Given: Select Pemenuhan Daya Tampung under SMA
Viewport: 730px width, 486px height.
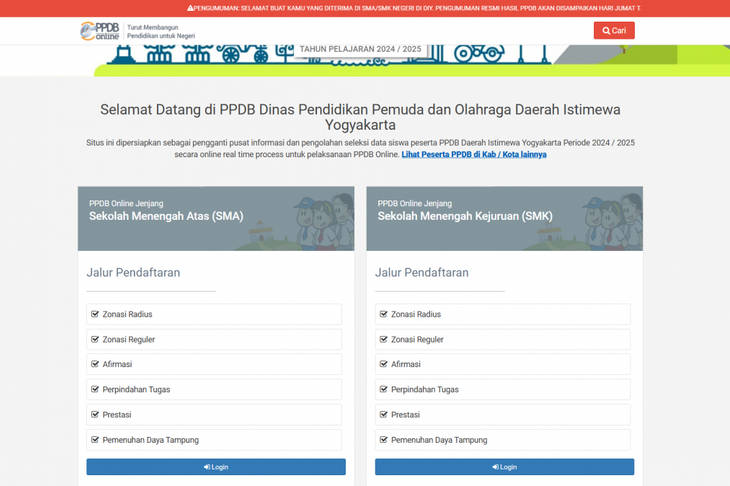Looking at the screenshot, I should [214, 439].
